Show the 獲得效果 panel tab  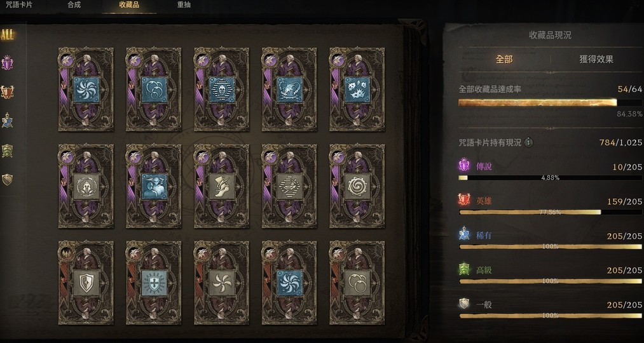pos(596,59)
